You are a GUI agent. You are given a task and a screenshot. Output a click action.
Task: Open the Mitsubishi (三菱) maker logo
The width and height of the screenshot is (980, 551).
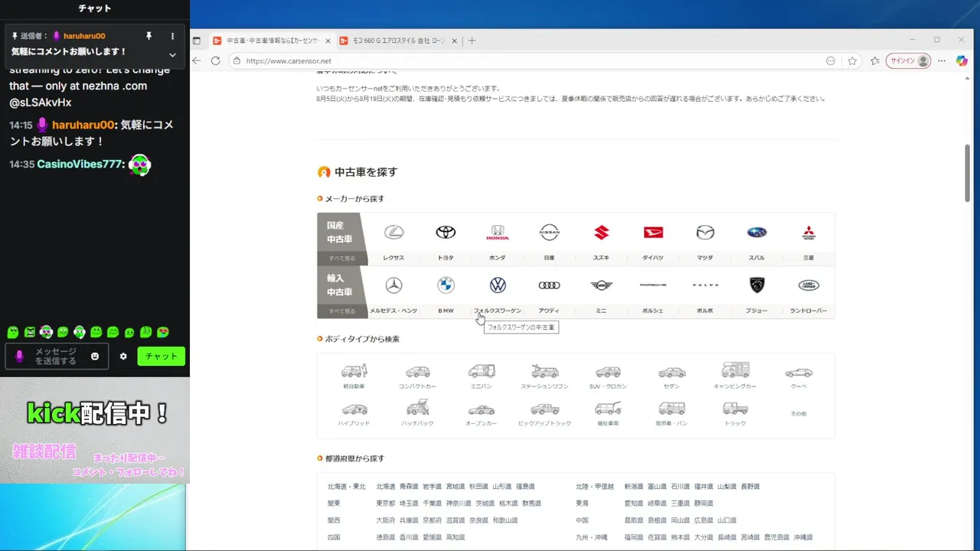(808, 233)
